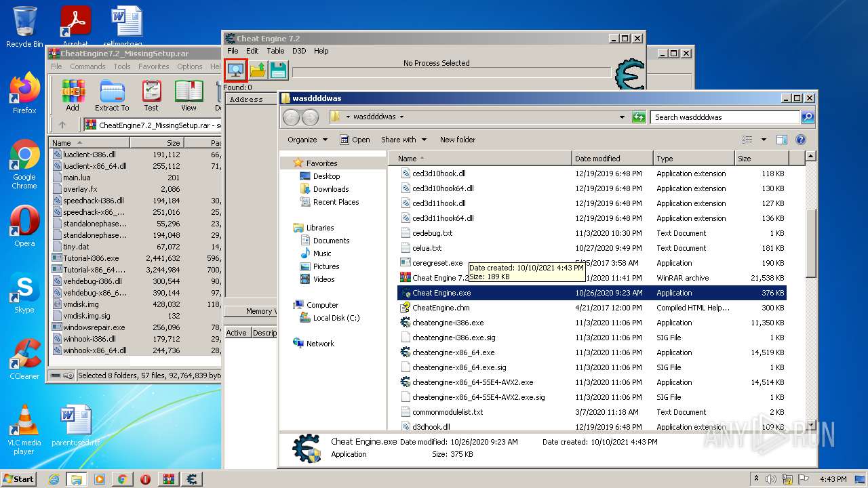Click Cheat Engine open-file folder icon
Viewport: 868px width, 488px height.
tap(258, 70)
